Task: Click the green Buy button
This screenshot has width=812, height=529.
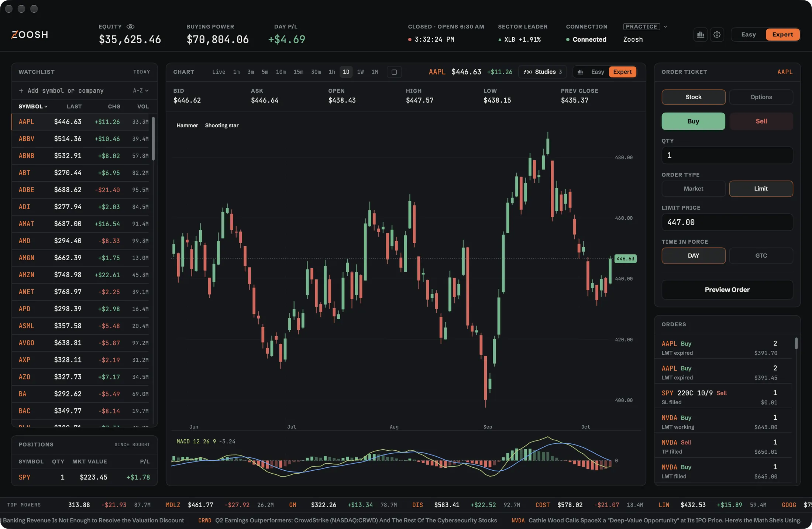Action: coord(693,121)
